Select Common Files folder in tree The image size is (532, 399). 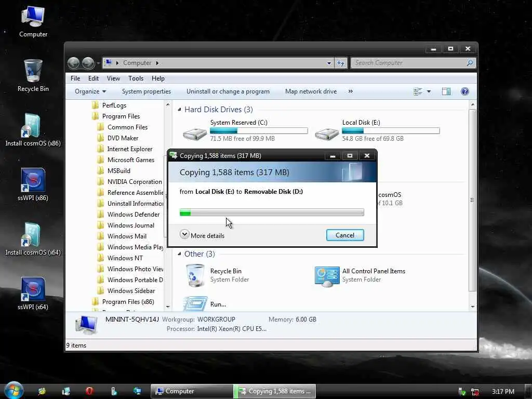click(127, 127)
